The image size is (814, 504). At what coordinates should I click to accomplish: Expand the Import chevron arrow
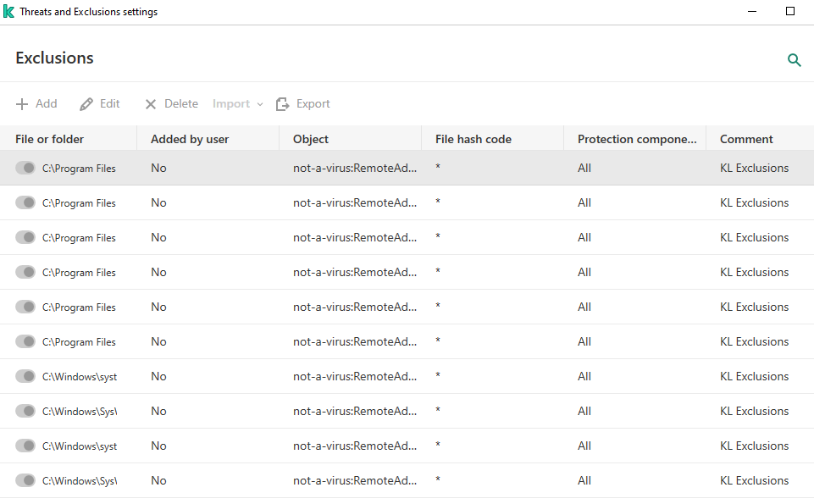(260, 104)
